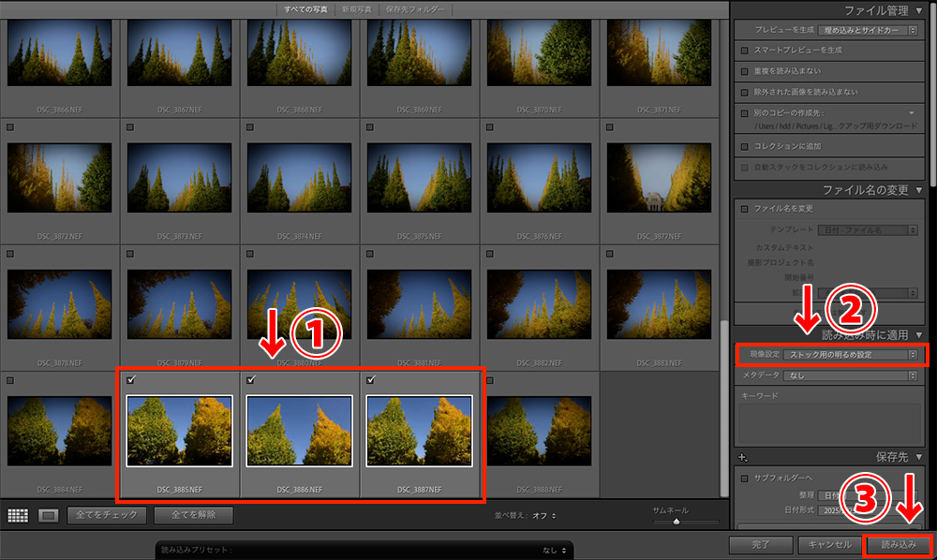Select the DSC_3886.NEF thumbnail
The height and width of the screenshot is (560, 937).
point(300,431)
